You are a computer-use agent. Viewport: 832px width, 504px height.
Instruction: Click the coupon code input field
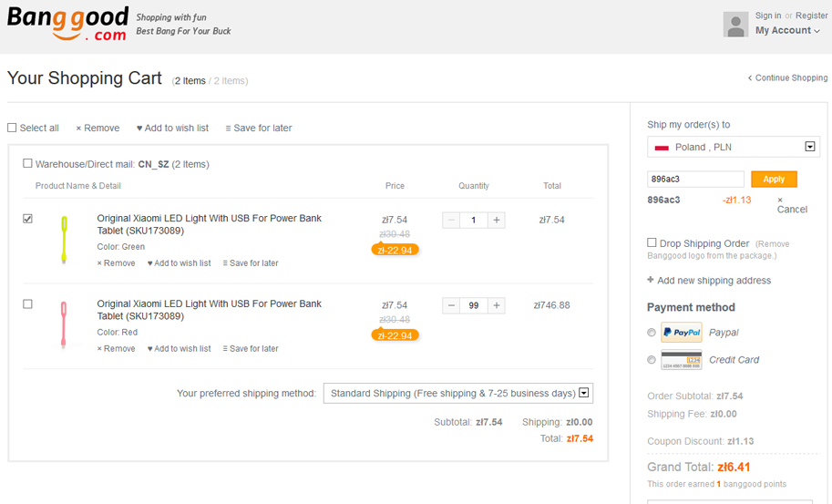(695, 180)
